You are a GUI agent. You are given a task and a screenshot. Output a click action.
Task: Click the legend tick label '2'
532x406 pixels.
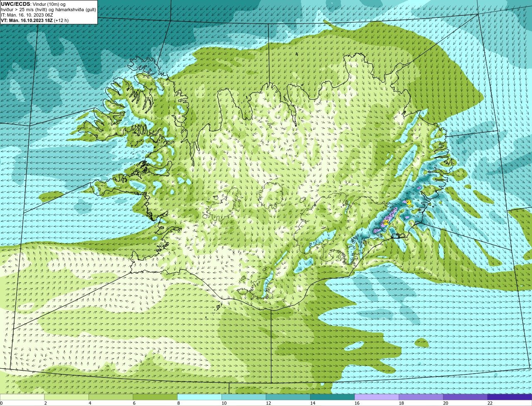45,403
